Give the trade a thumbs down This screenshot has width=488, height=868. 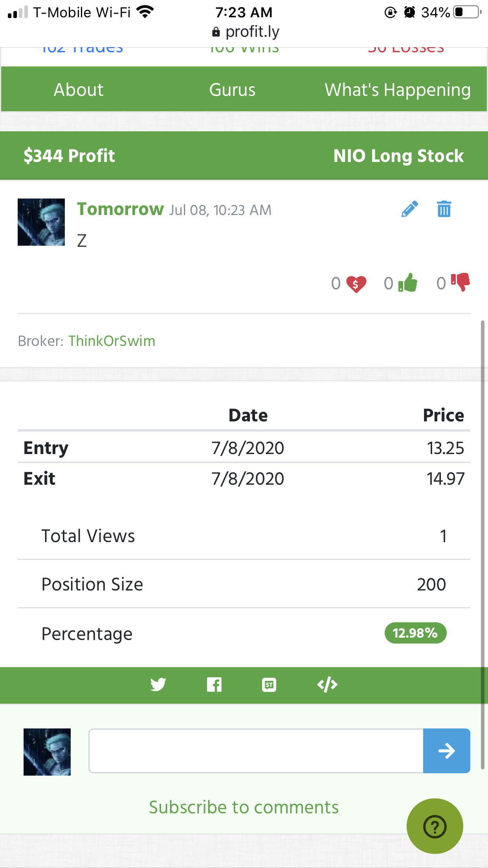coord(460,282)
